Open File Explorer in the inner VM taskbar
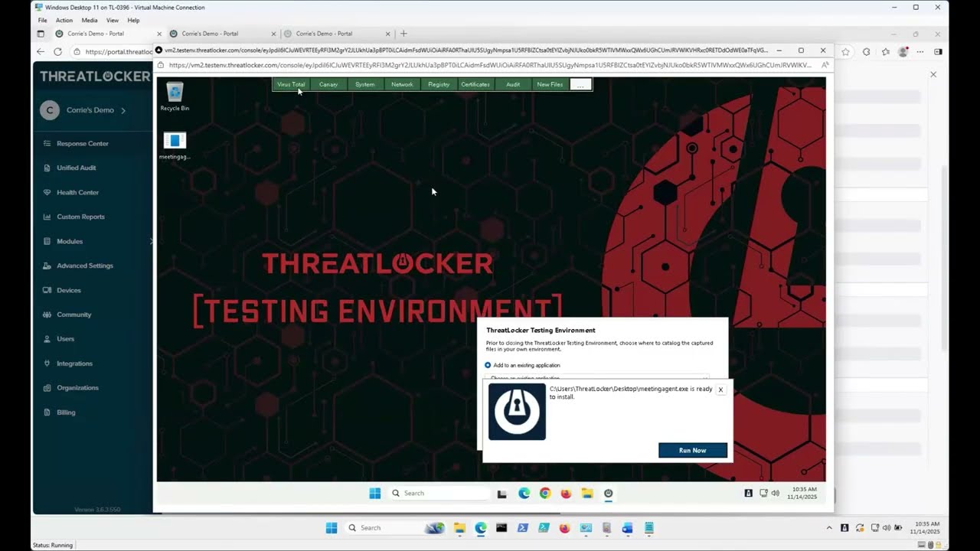Screen dimensions: 980x551 pos(587,494)
